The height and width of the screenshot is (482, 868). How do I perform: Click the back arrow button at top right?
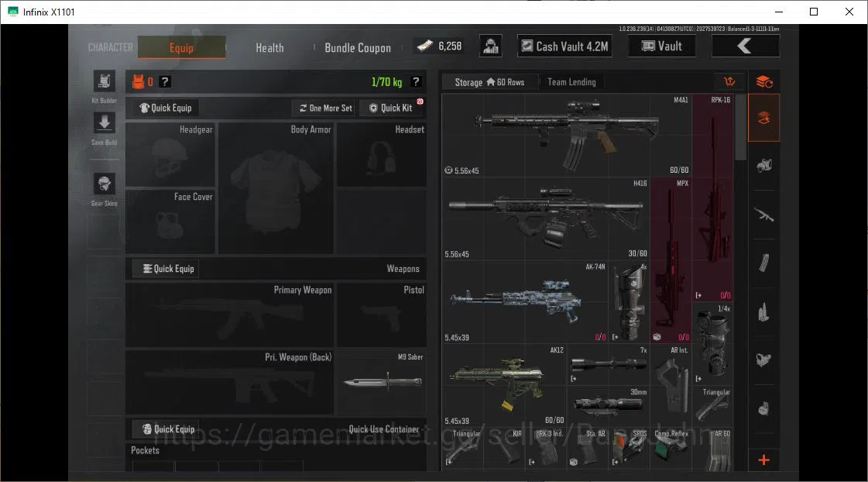coord(745,46)
